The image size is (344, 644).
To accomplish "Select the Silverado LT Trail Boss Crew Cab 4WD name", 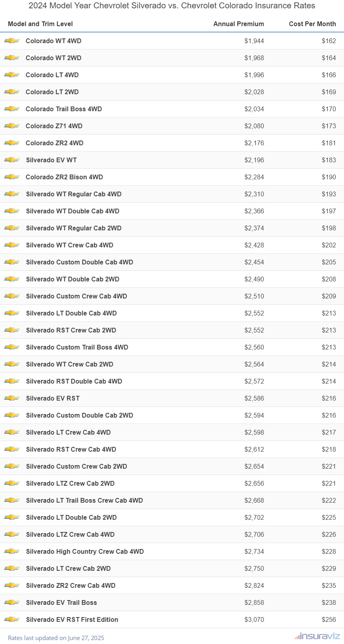I will [85, 500].
